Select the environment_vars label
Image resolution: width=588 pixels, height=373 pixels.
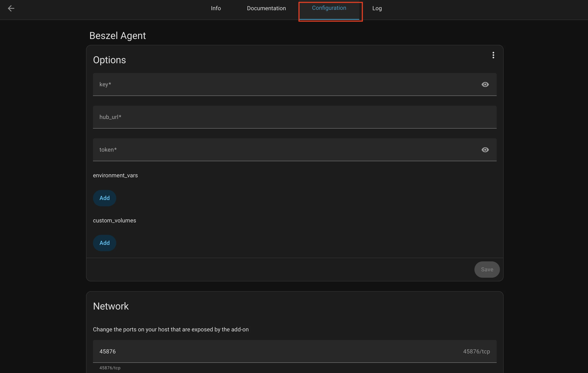point(115,175)
